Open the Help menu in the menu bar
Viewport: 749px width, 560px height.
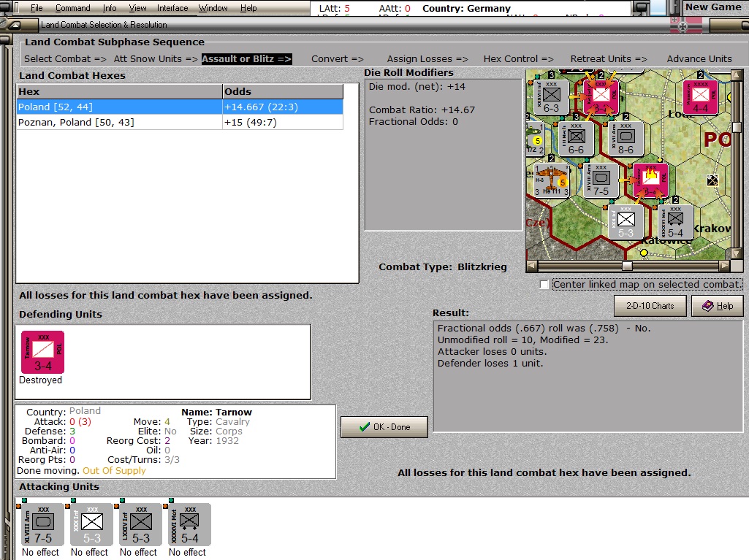(248, 8)
